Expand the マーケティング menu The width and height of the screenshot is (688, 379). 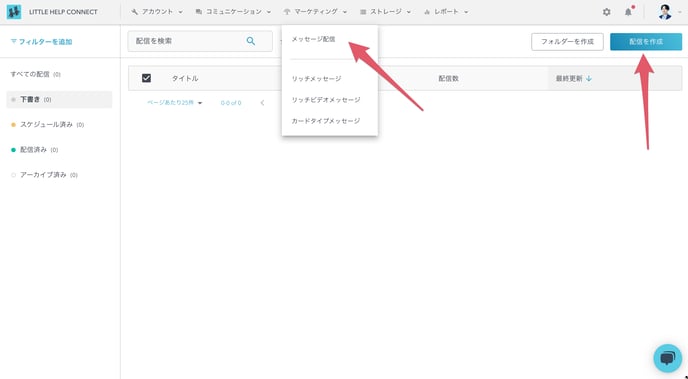315,12
